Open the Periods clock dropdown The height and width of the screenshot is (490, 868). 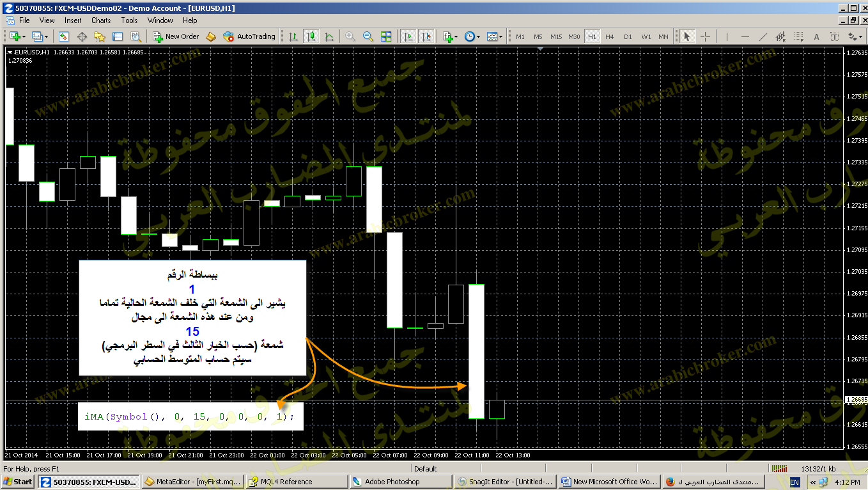[472, 36]
